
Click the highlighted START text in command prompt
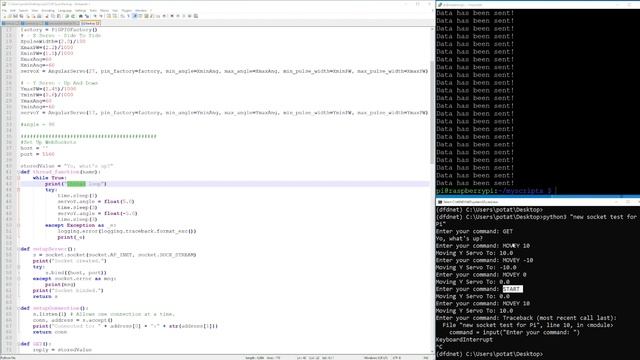click(512, 289)
